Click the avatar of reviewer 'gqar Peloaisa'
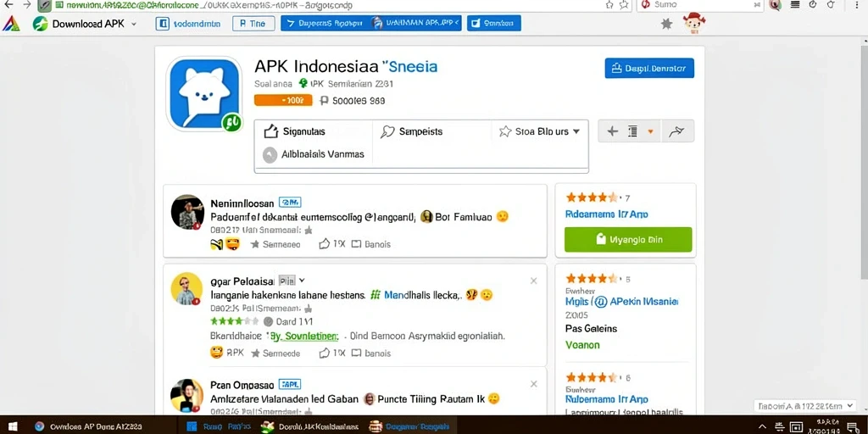Viewport: 868px width, 434px height. (186, 289)
